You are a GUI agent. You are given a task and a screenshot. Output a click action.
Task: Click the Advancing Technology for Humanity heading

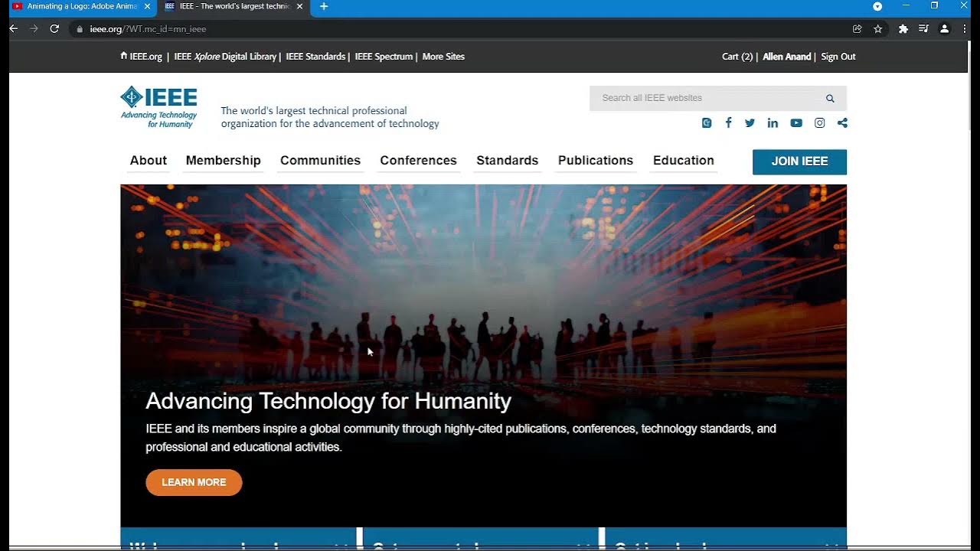328,401
